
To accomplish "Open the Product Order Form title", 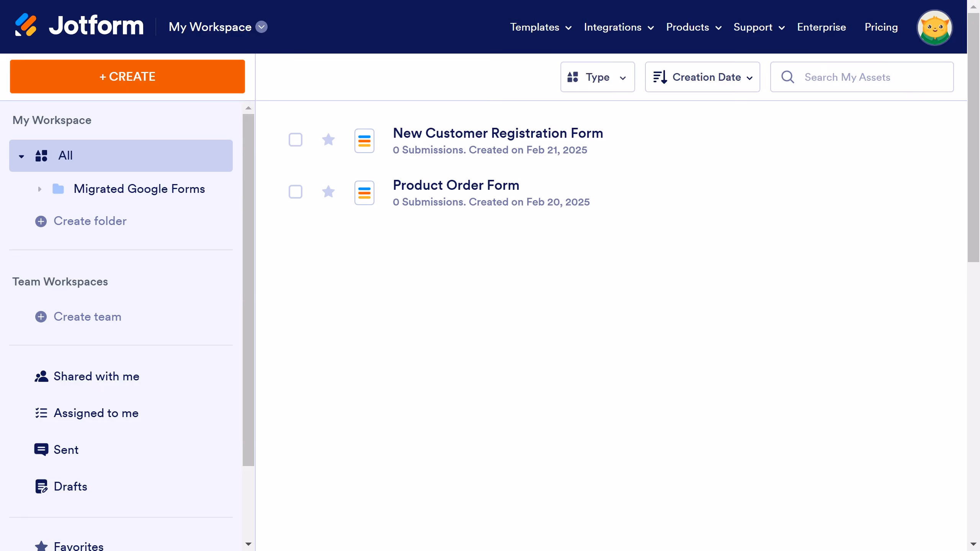I will [x=456, y=185].
